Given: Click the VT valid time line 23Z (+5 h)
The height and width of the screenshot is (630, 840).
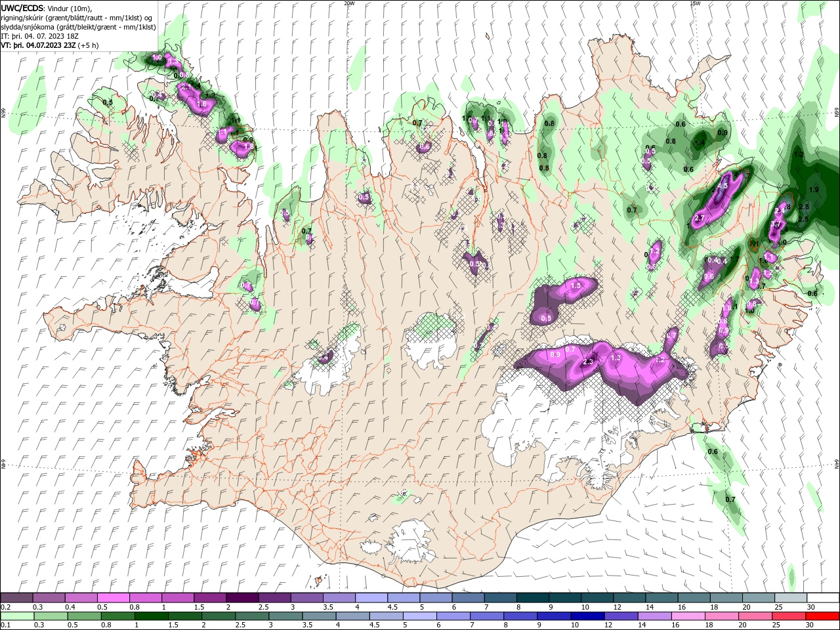Looking at the screenshot, I should 50,45.
